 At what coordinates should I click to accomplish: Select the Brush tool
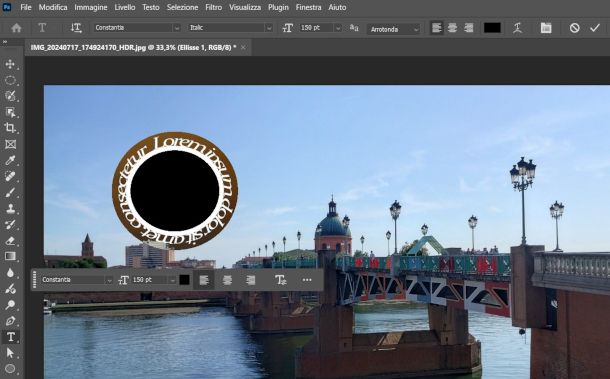10,192
